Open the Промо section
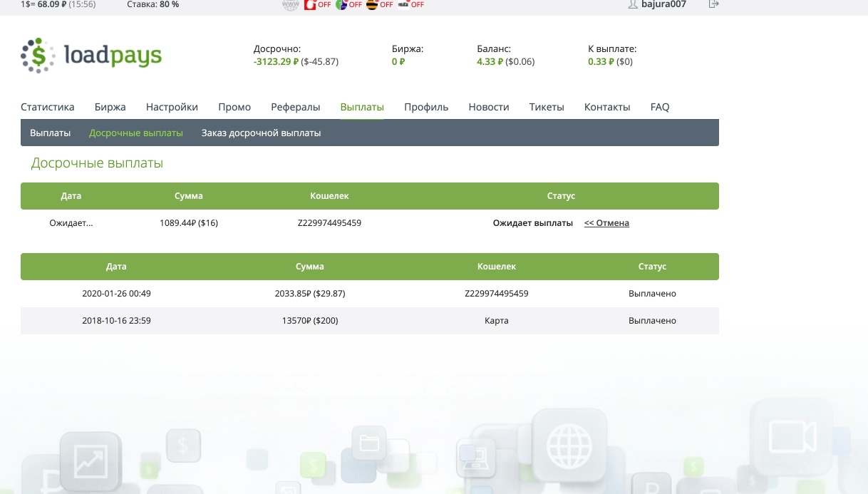This screenshot has width=868, height=494. [x=234, y=107]
